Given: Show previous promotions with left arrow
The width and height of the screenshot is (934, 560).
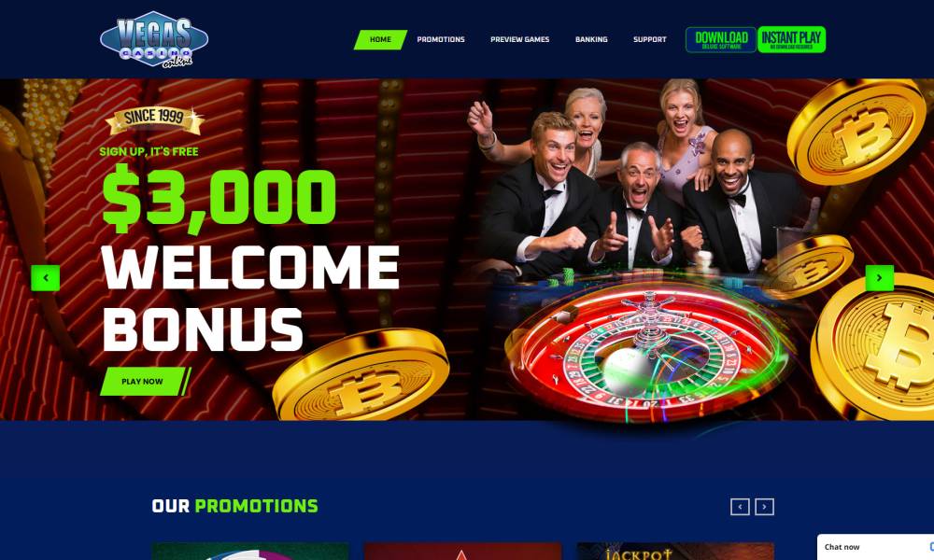Looking at the screenshot, I should pyautogui.click(x=740, y=507).
